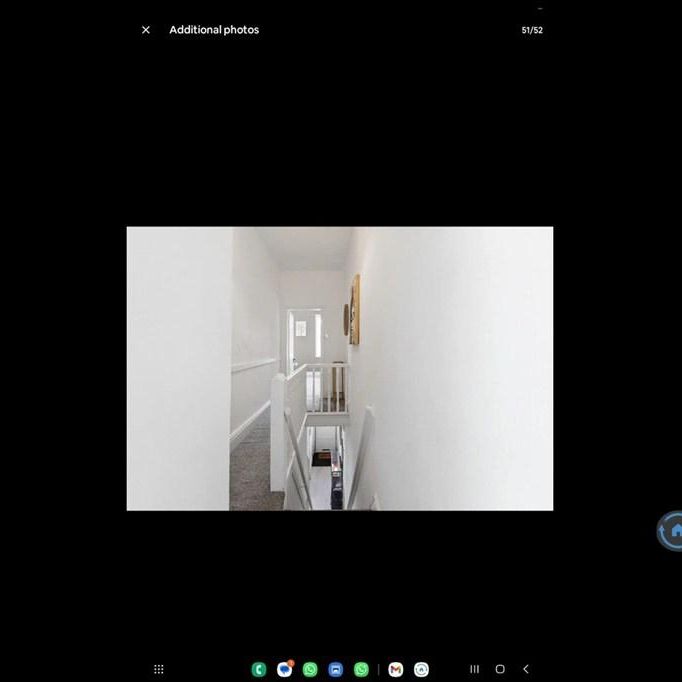682x682 pixels.
Task: Tap the door at the hallway end
Action: tap(303, 340)
